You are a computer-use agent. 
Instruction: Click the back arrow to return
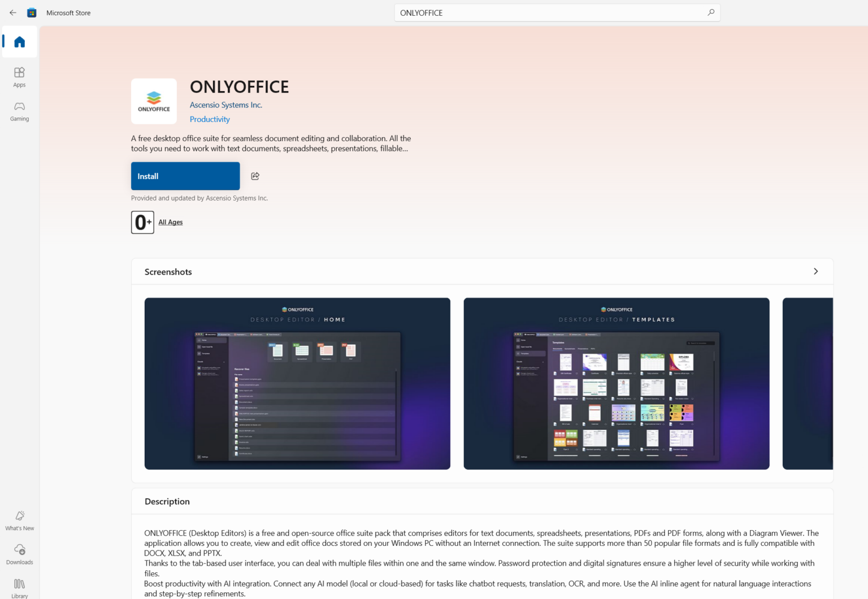12,12
